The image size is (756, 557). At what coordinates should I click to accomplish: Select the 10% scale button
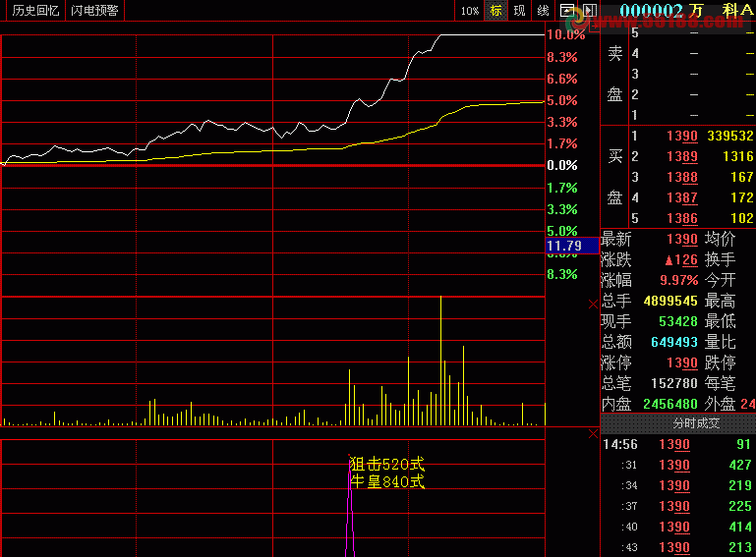tap(470, 11)
